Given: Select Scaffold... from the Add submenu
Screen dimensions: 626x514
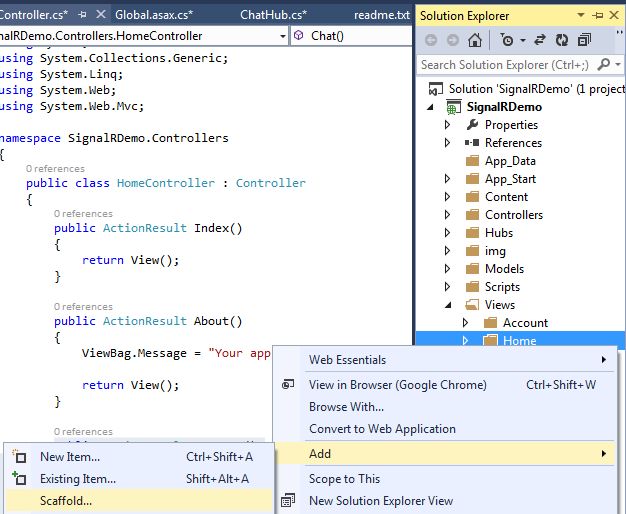Looking at the screenshot, I should tap(66, 501).
